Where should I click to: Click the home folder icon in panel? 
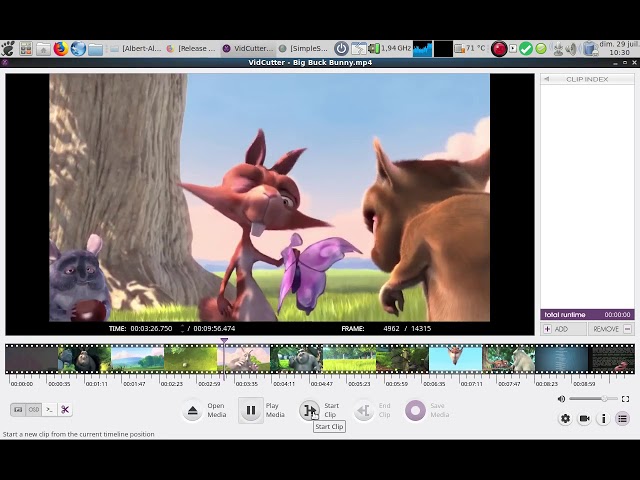click(43, 49)
